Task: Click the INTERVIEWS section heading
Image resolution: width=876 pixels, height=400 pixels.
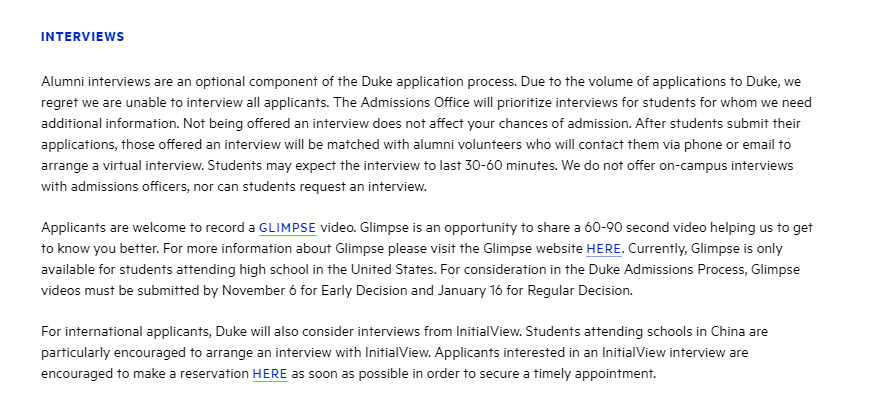Action: pyautogui.click(x=83, y=37)
